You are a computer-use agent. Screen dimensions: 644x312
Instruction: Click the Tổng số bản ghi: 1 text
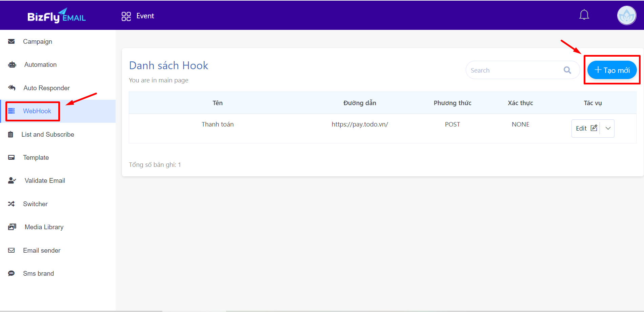155,164
